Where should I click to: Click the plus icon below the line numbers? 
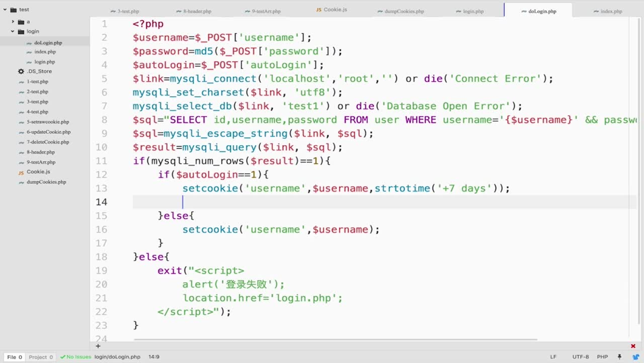(x=98, y=346)
